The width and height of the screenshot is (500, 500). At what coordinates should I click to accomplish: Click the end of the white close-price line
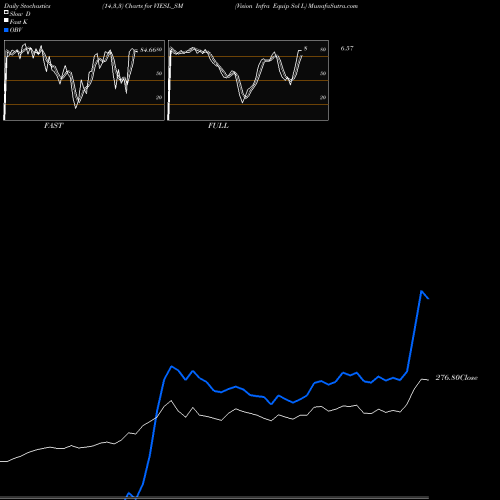pyautogui.click(x=428, y=380)
